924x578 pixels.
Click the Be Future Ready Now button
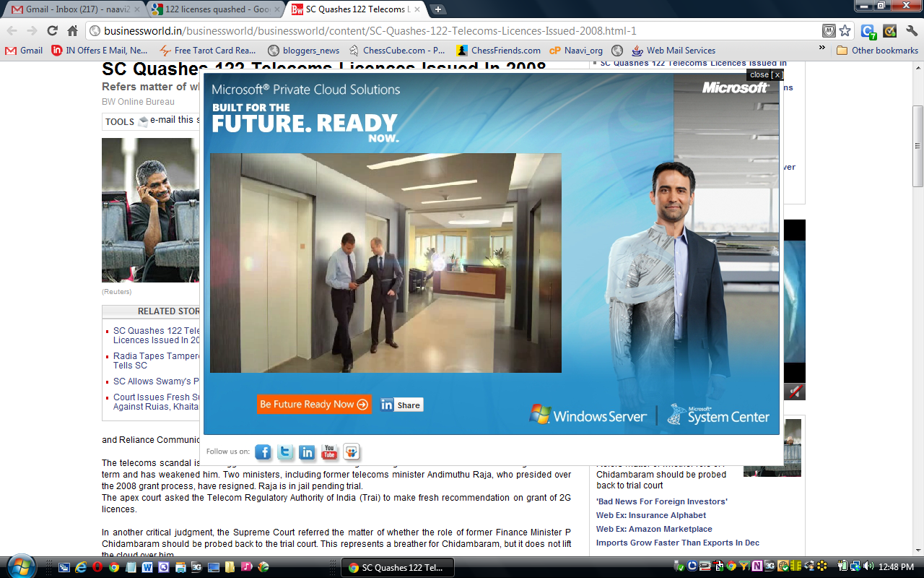point(314,405)
